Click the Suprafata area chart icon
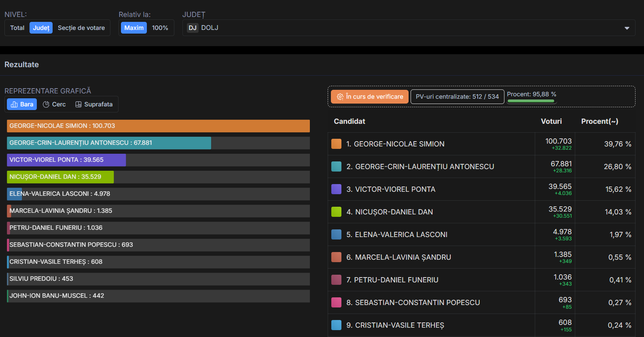 point(78,104)
